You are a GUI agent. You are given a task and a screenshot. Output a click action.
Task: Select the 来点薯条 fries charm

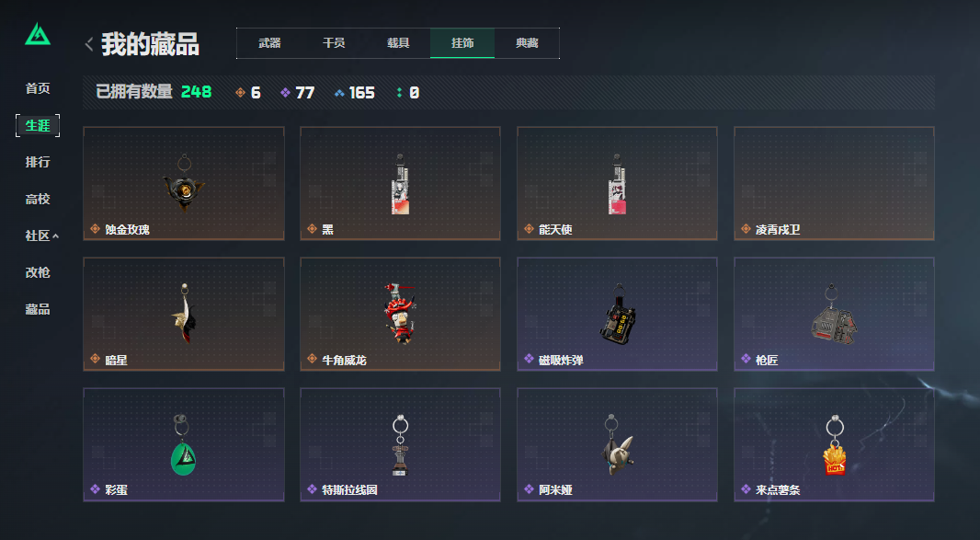point(835,445)
